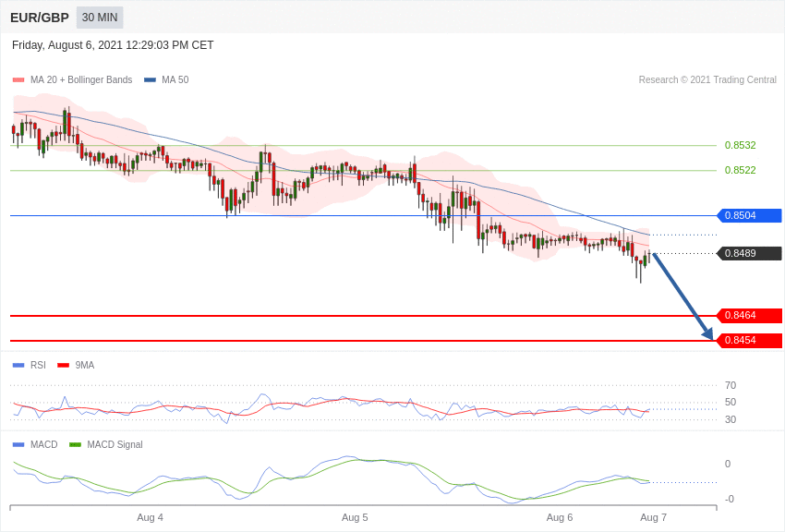
Task: Click the red 0.8454 support price tag
Action: [750, 340]
